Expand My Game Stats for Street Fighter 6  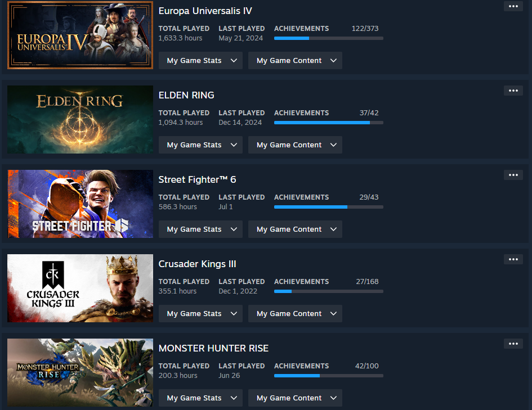(200, 229)
